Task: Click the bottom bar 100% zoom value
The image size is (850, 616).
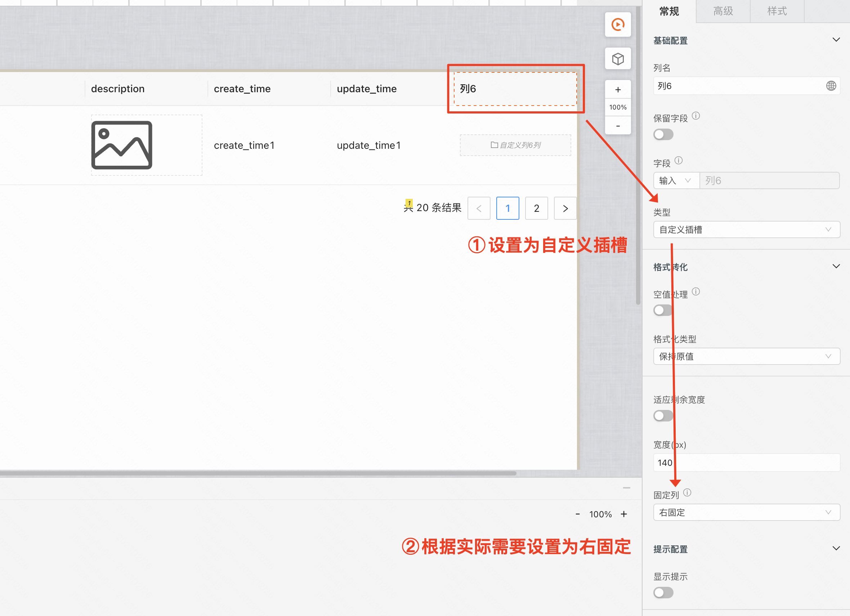Action: [600, 514]
